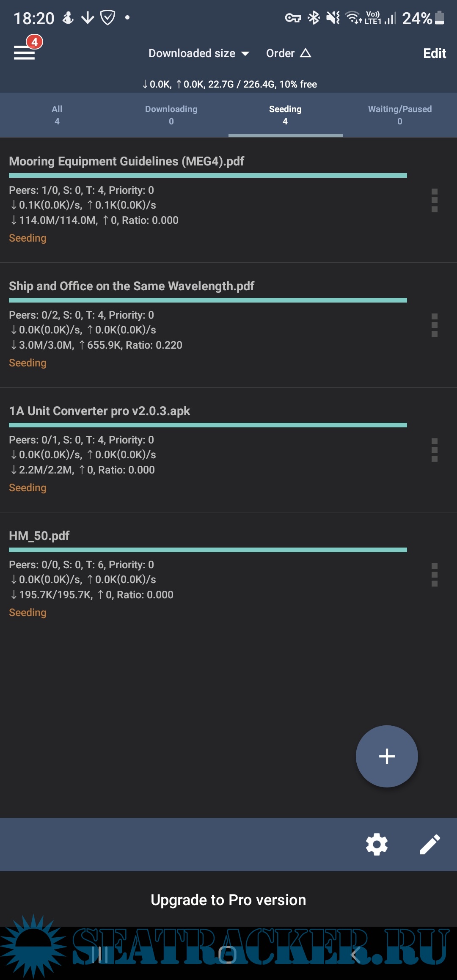
Task: Tap the pencil edit icon
Action: (x=430, y=845)
